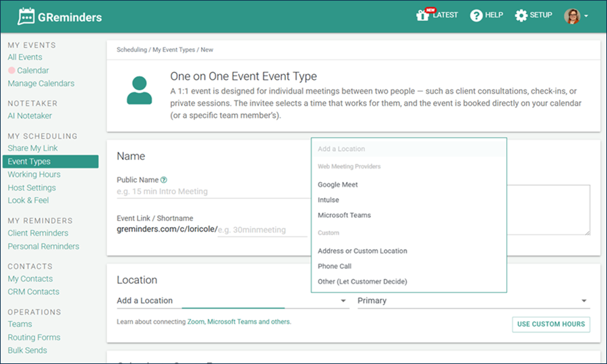Open the Primary calendar dropdown
The width and height of the screenshot is (607, 364).
click(472, 301)
